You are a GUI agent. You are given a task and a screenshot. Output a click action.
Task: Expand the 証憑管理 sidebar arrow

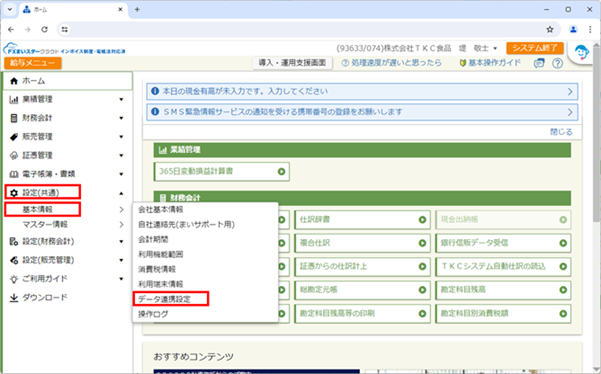121,156
